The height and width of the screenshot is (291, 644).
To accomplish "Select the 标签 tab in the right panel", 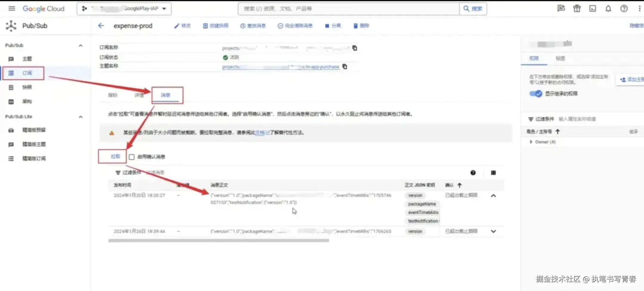I will click(560, 58).
